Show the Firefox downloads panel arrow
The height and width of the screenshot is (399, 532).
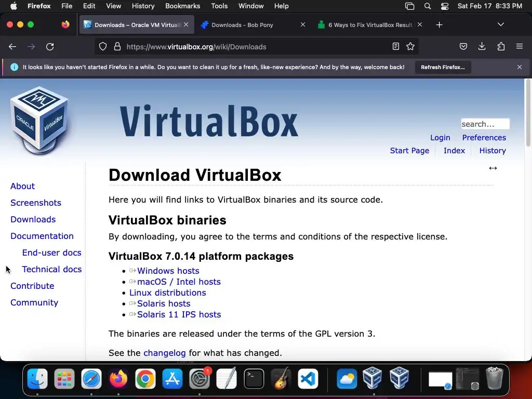coord(482,46)
